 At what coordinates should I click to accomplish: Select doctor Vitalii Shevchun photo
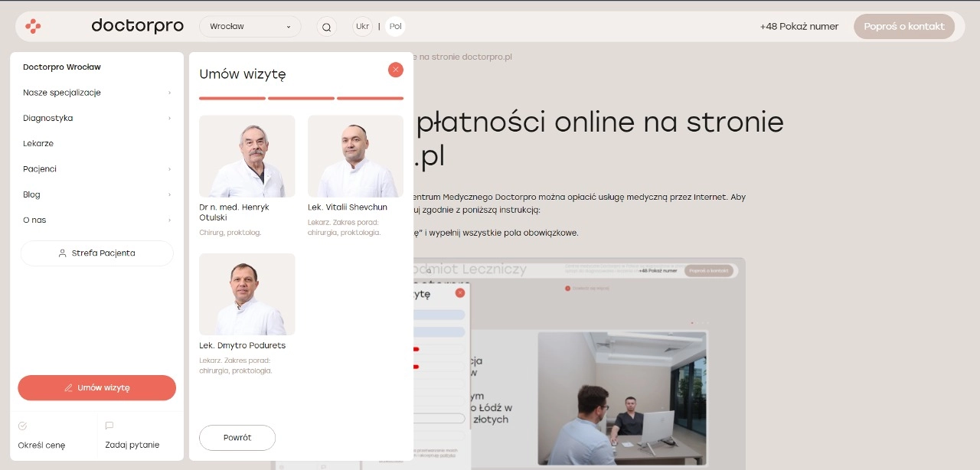355,156
